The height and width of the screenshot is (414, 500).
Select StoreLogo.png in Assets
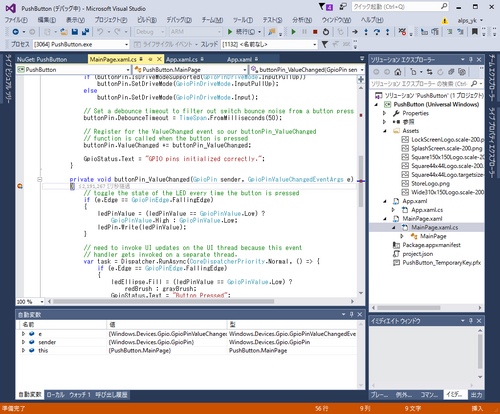coord(430,184)
